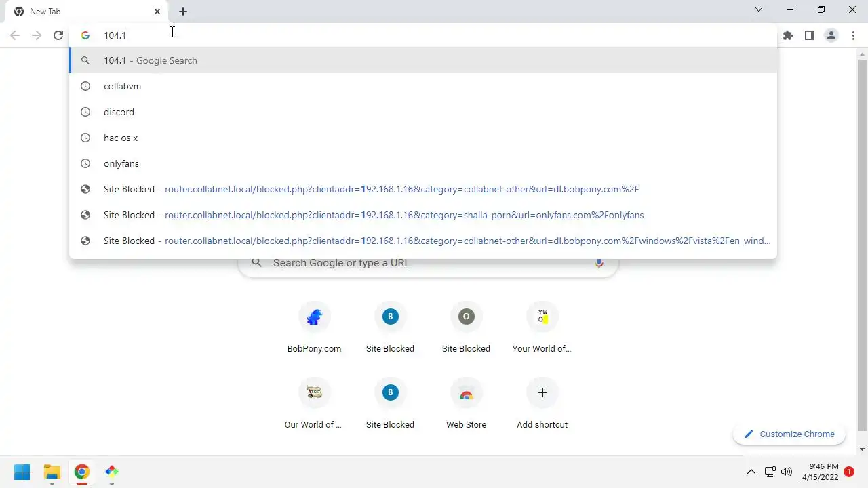Open the Chrome profile avatar
868x488 pixels.
831,35
